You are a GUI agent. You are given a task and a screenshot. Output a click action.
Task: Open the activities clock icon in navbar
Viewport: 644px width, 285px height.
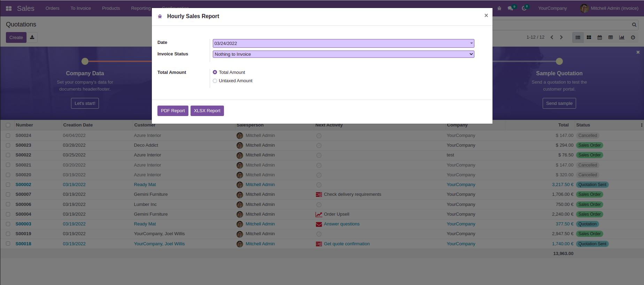(x=524, y=8)
